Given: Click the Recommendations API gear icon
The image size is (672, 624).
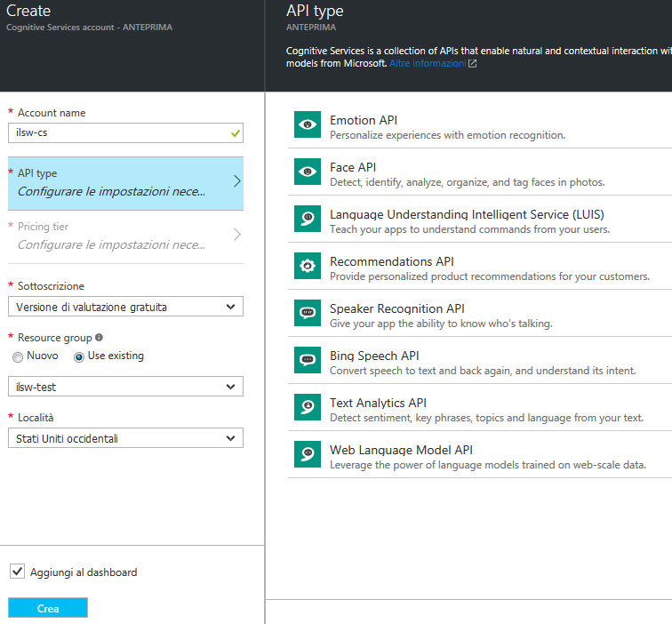Looking at the screenshot, I should tap(308, 266).
